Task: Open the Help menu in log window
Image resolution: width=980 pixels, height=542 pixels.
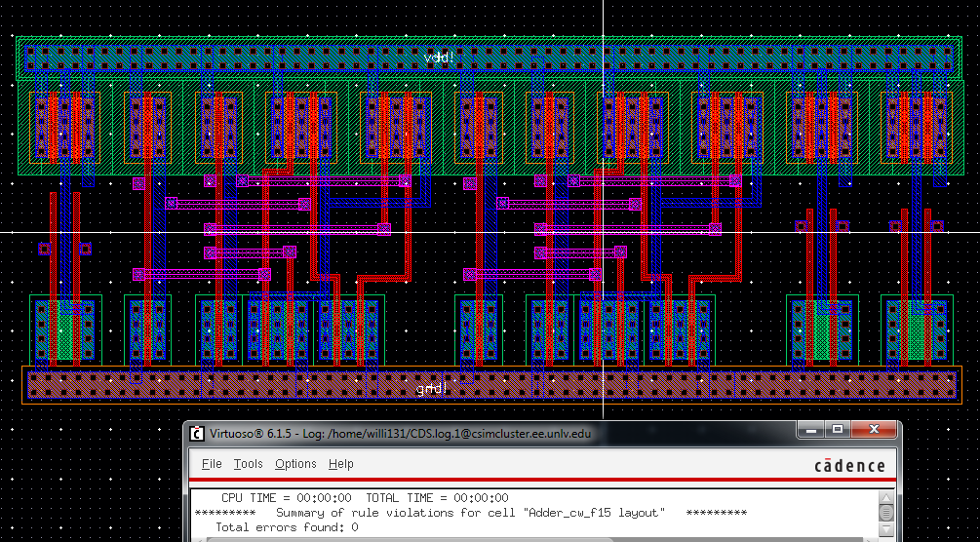Action: coord(340,464)
